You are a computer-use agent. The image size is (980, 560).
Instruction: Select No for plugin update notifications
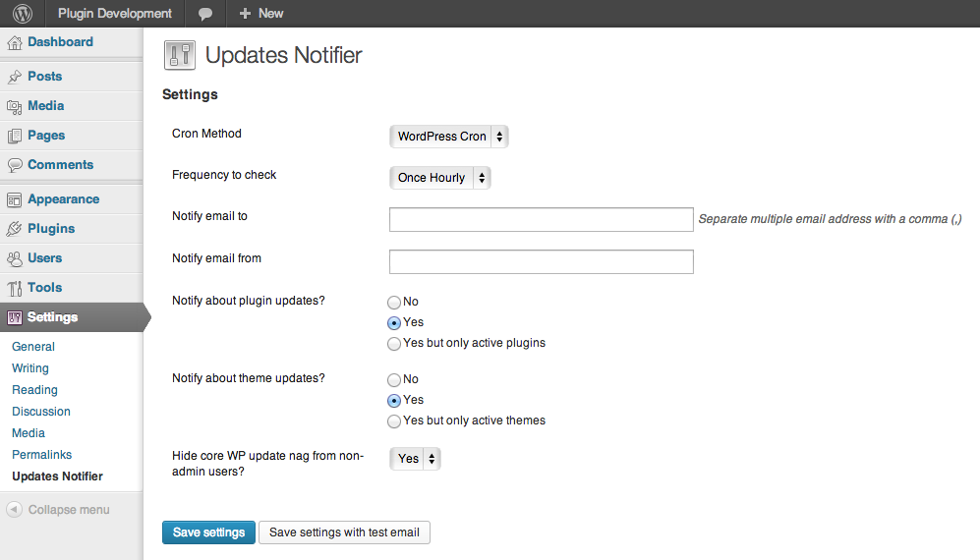click(x=394, y=303)
